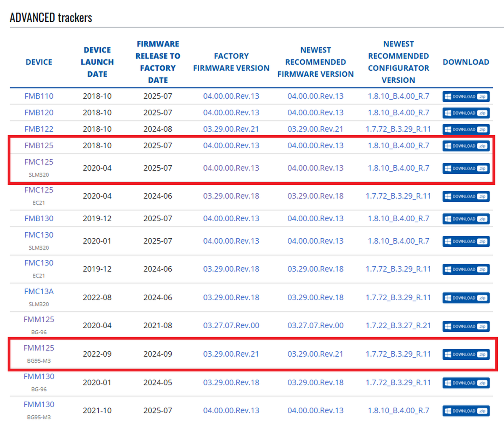Open the FMC13A device link
Viewport: 504px width, 423px height.
(39, 291)
